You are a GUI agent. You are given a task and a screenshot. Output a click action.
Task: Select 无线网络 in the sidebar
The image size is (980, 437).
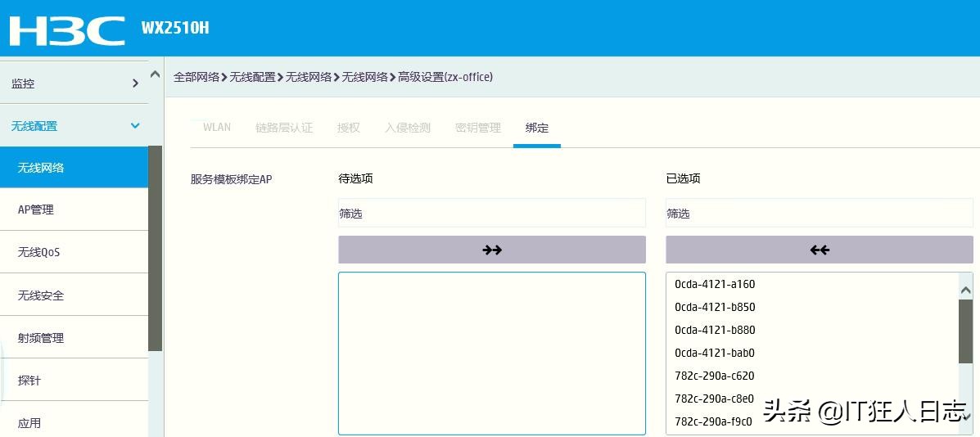(74, 167)
